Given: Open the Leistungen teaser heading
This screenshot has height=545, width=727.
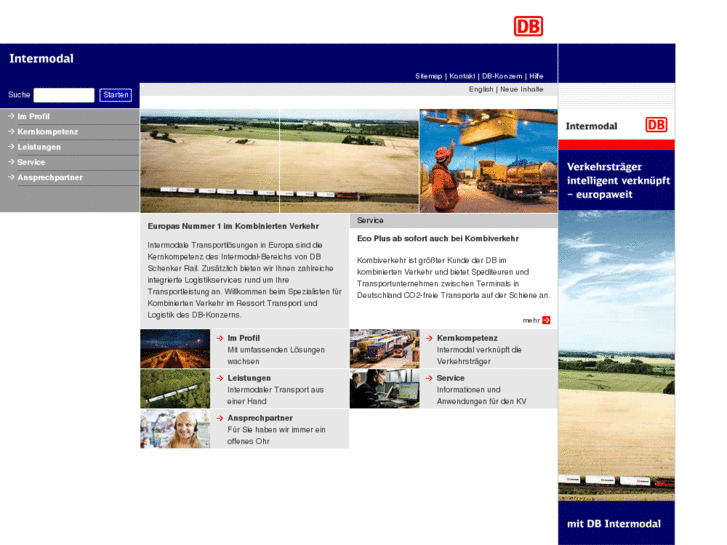Looking at the screenshot, I should tap(249, 378).
